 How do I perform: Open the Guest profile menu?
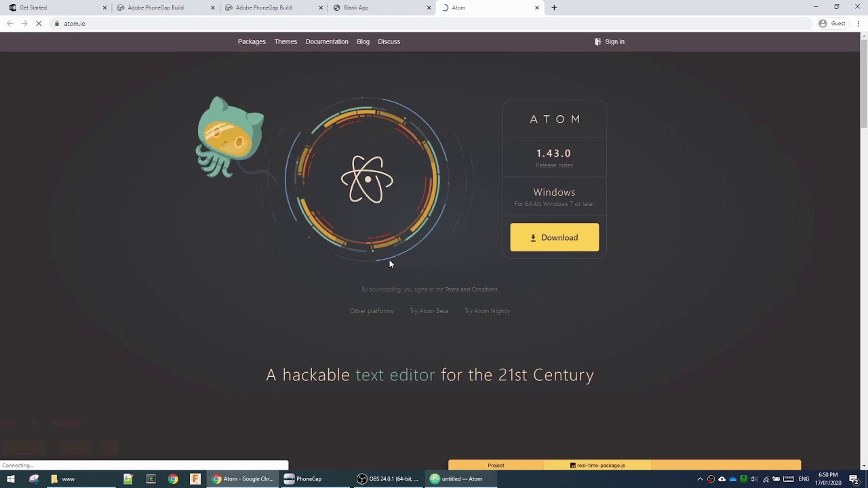832,24
